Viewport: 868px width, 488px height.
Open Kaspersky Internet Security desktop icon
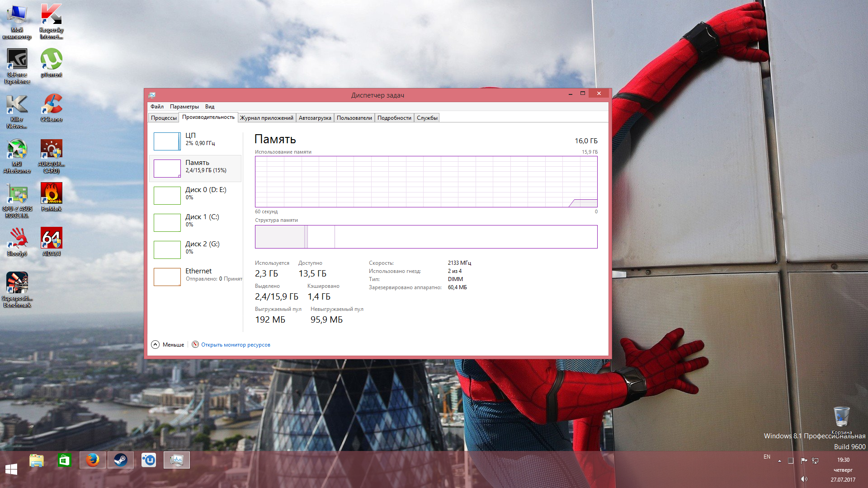(x=52, y=21)
